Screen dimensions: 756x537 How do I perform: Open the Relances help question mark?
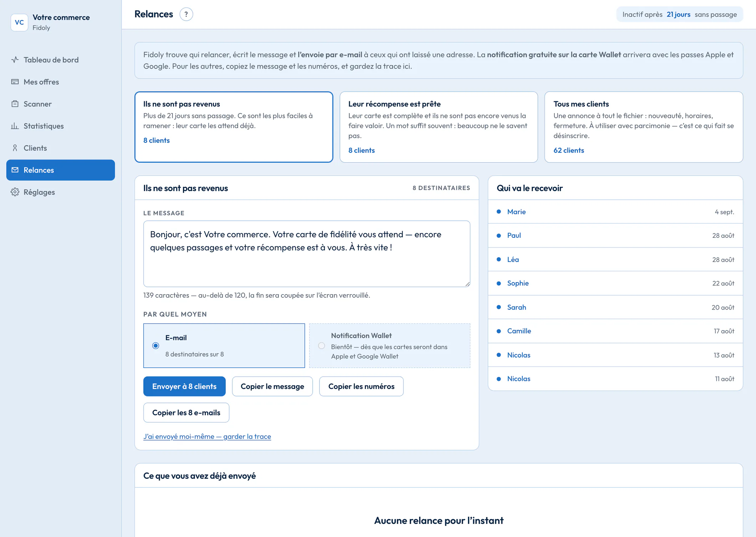pyautogui.click(x=186, y=14)
